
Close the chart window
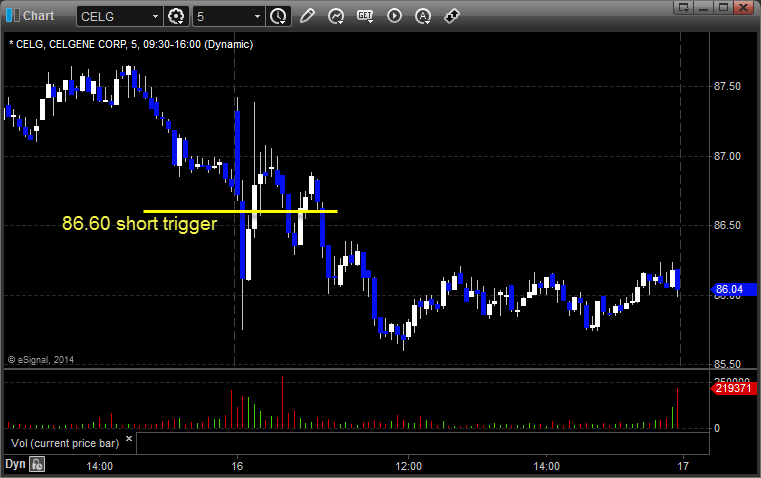[744, 7]
